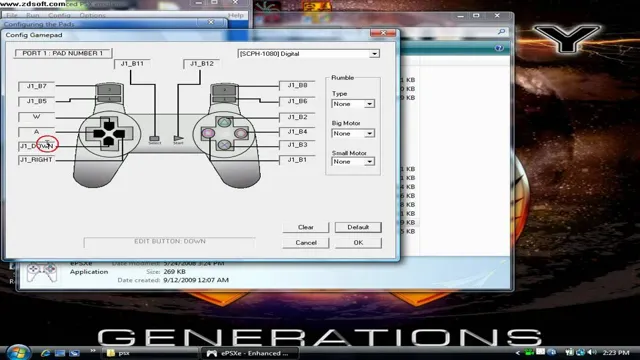
Task: Expand the Rumble Type dropdown
Action: 369,104
